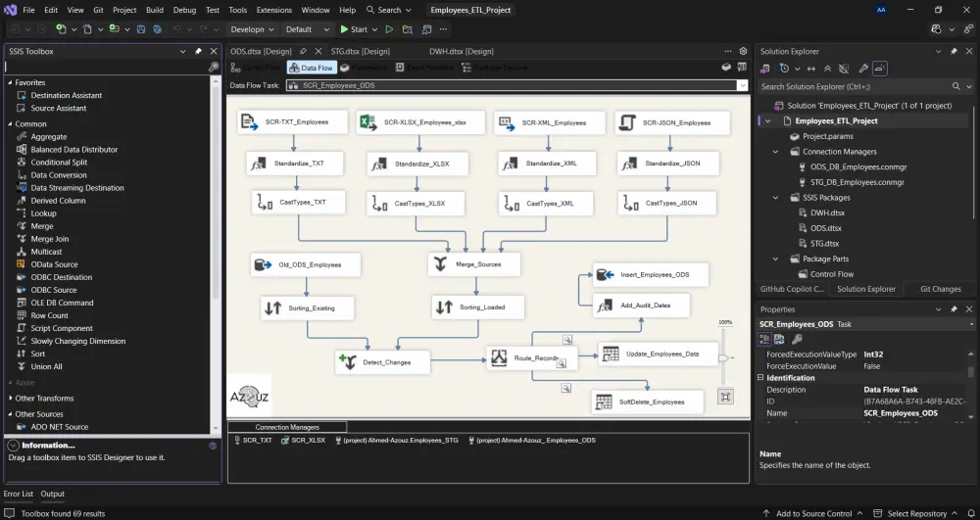The image size is (980, 520).
Task: Select the SCR-TXT_Employees flat file source node
Action: [292, 121]
